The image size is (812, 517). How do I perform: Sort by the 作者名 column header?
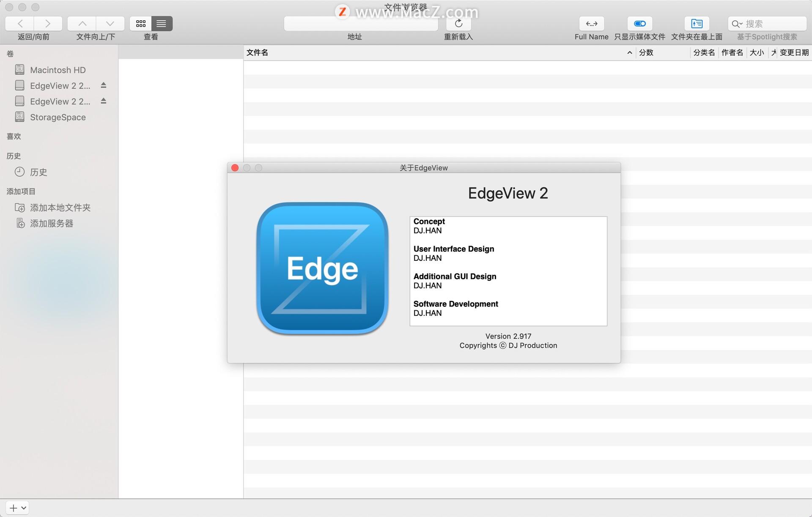(x=732, y=52)
